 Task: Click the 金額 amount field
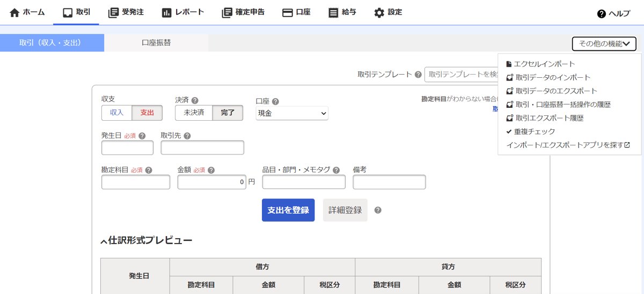tap(212, 182)
